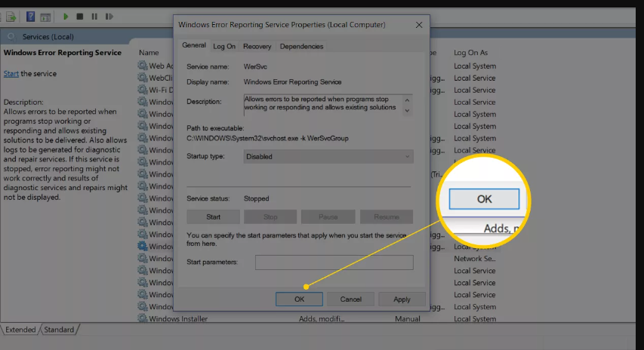Click the 'Windows Error Reporting Service' left-pane heading
This screenshot has width=644, height=350.
[x=63, y=53]
